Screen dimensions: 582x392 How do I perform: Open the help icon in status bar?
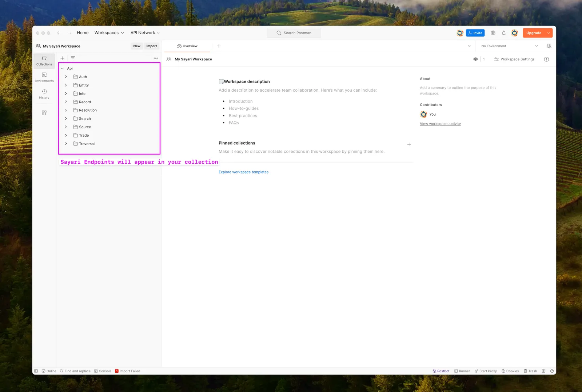click(552, 371)
